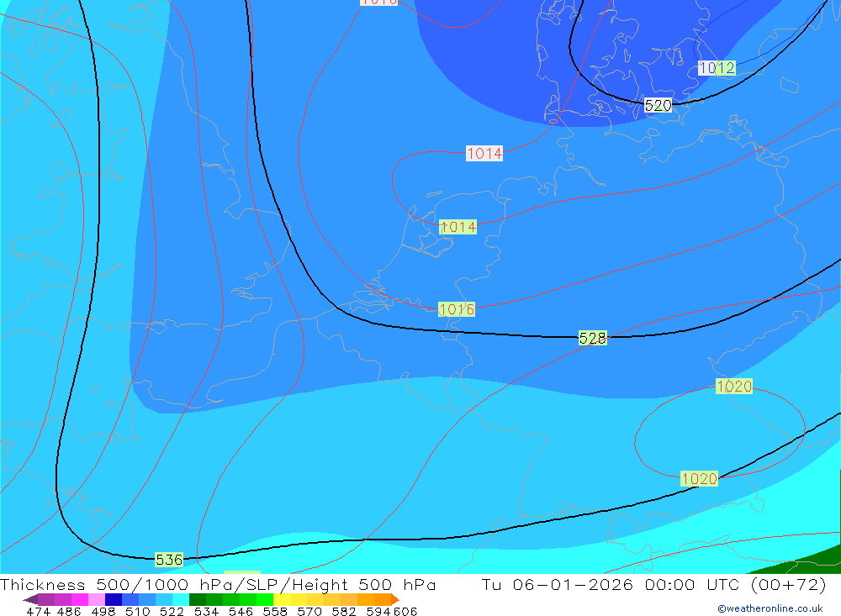This screenshot has width=841, height=616.
Task: Select the 520 height contour label
Action: (659, 106)
